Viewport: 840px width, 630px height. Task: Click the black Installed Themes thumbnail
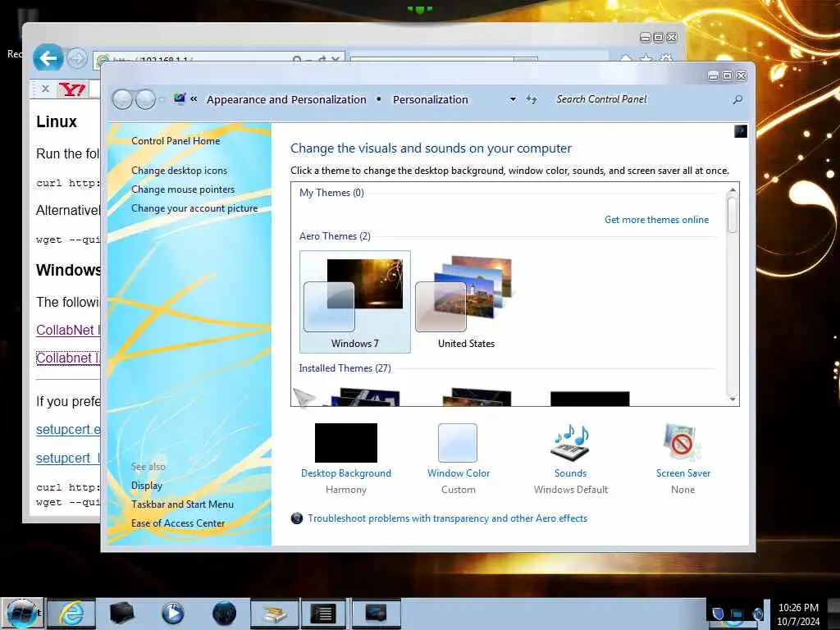point(590,399)
